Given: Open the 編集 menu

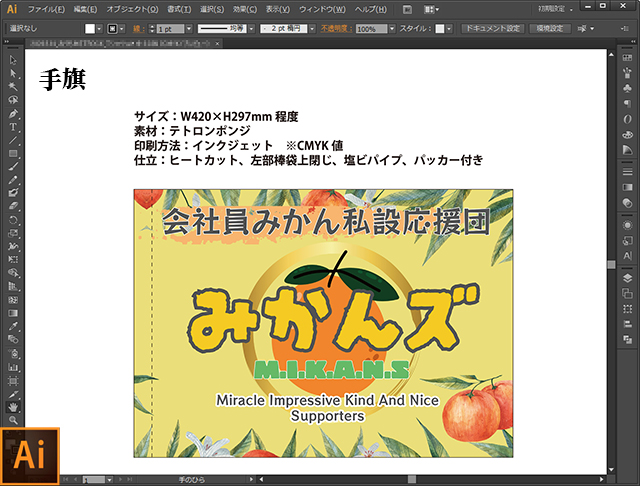Looking at the screenshot, I should [x=85, y=9].
